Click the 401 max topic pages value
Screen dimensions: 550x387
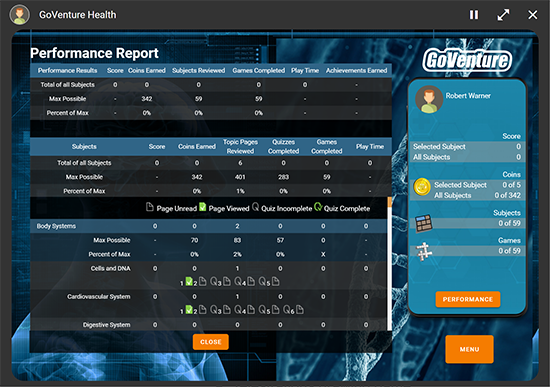240,177
